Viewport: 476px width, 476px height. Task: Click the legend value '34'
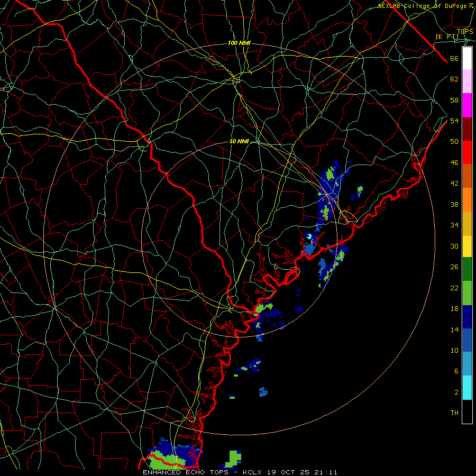point(454,225)
